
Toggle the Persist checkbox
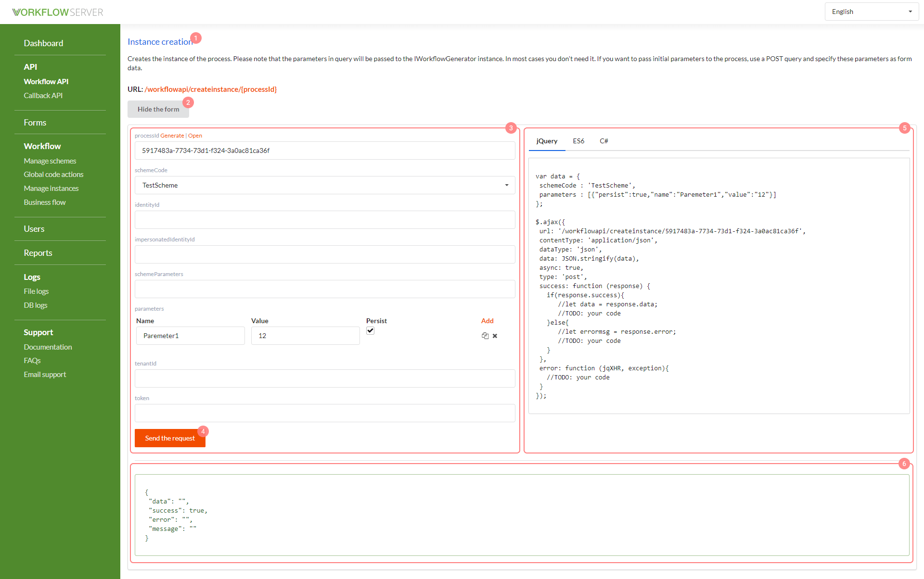click(370, 330)
